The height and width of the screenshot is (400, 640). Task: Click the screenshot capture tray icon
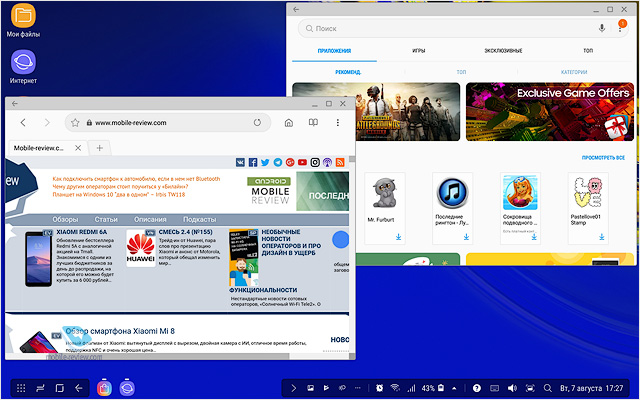coord(530,388)
